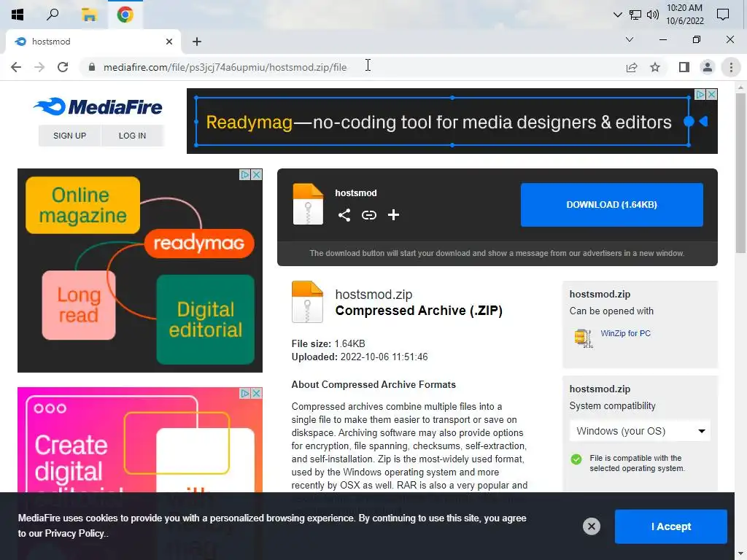This screenshot has width=747, height=560.
Task: Select the hostsmod browser tab
Action: (x=93, y=42)
